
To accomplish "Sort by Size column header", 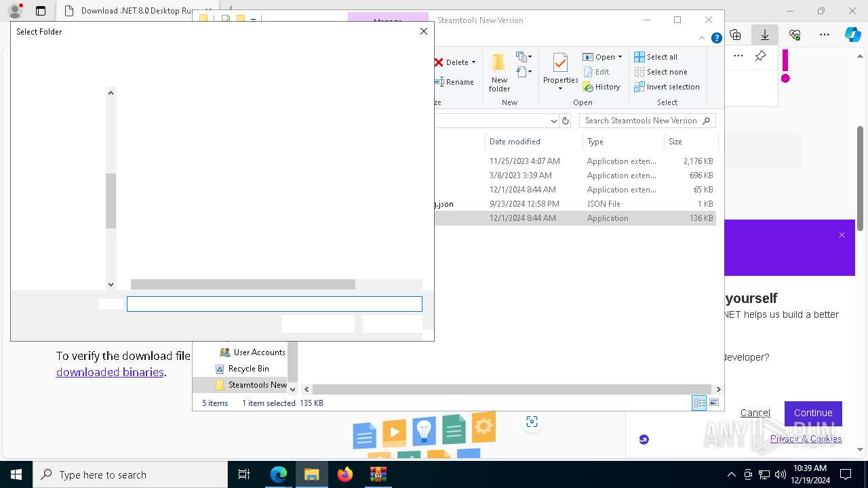I will (690, 142).
